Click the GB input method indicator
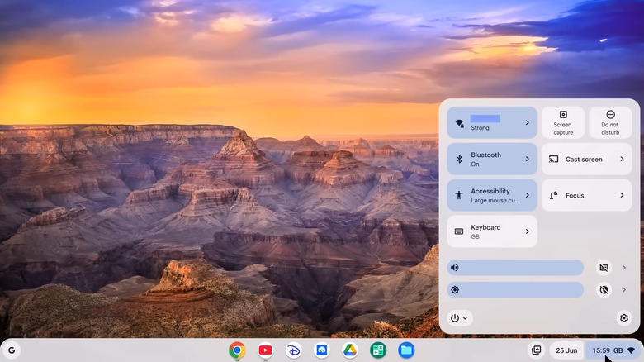The image size is (644, 362). 618,350
